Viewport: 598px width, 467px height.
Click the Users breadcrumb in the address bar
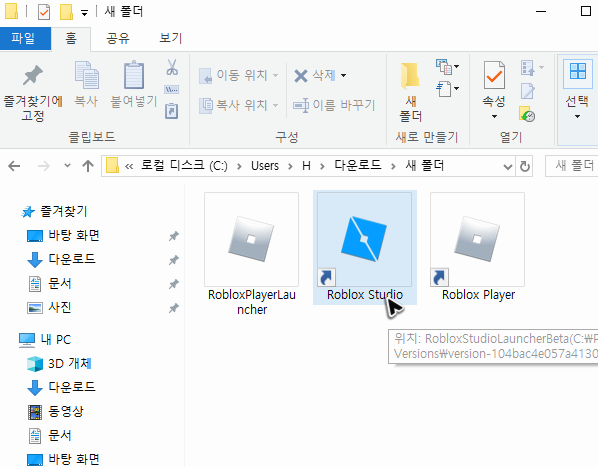coord(265,166)
